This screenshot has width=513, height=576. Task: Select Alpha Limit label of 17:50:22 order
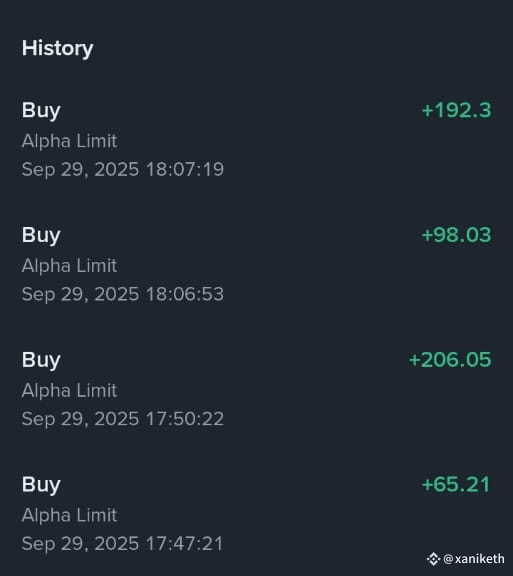pos(69,390)
